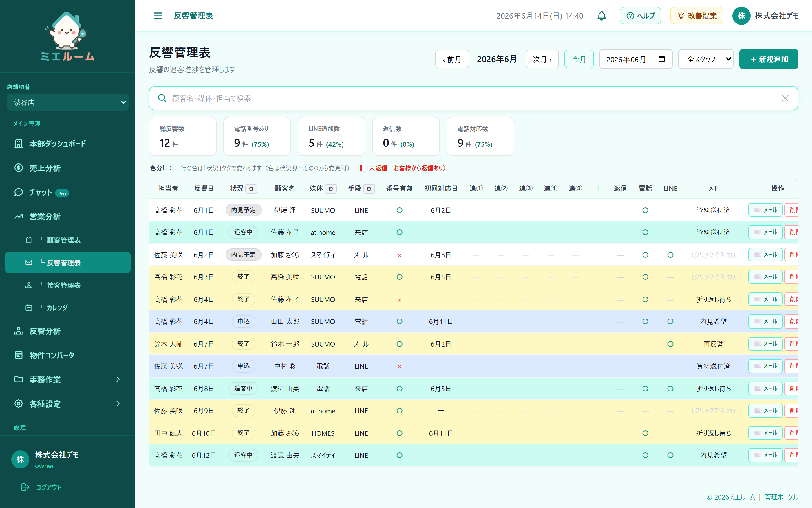
Task: Open the 改善提案 button
Action: [x=697, y=16]
